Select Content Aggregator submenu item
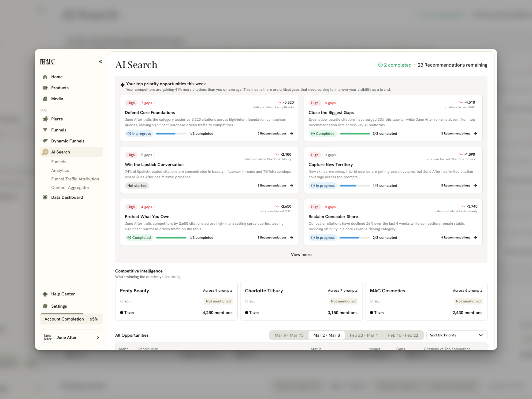 [x=70, y=188]
